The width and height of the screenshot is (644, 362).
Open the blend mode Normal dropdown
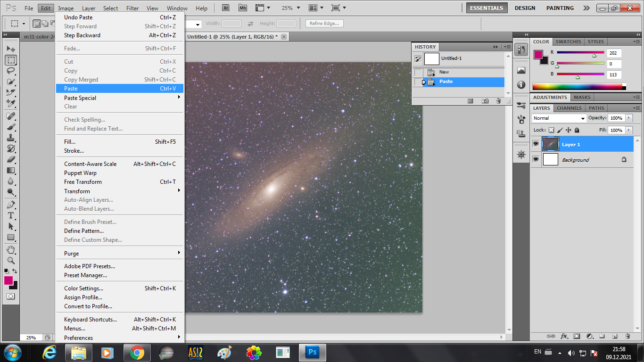pos(559,118)
